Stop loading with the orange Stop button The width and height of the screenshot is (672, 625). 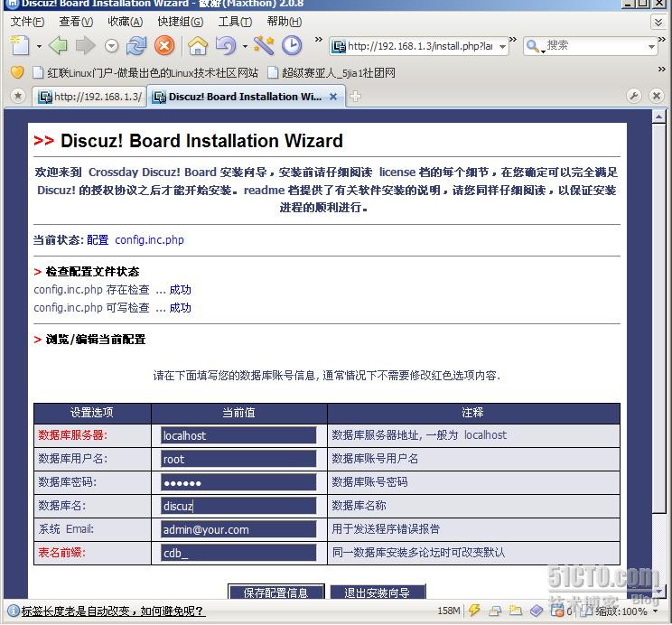click(164, 45)
